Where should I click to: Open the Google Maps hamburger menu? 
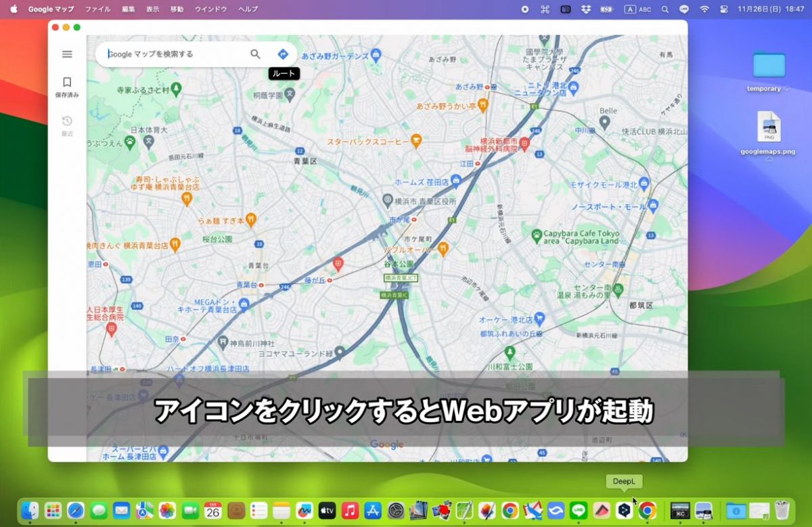coord(67,54)
